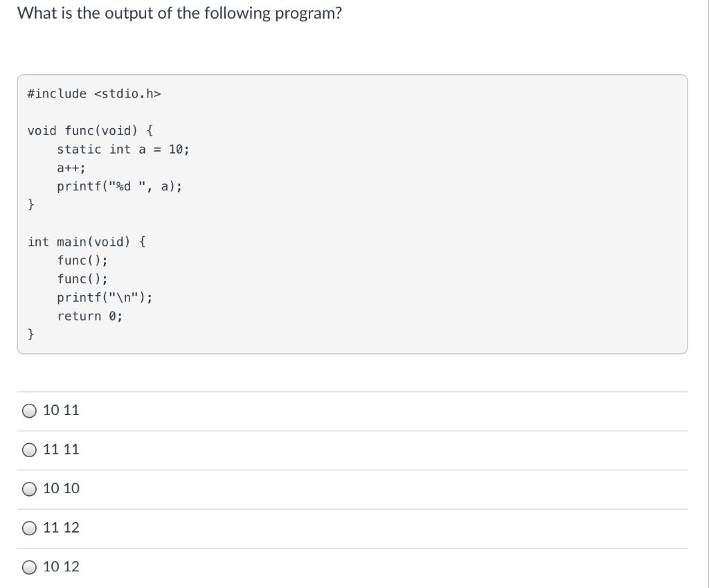Click the first printf statement in func
709x588 pixels.
(120, 186)
